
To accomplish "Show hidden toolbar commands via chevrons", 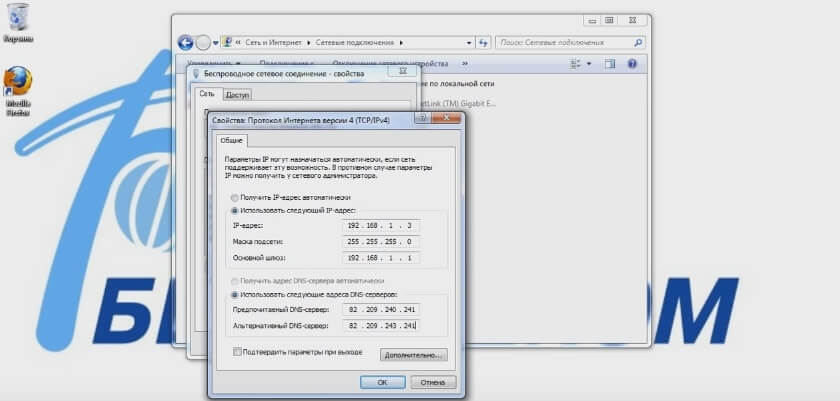I will click(x=464, y=63).
